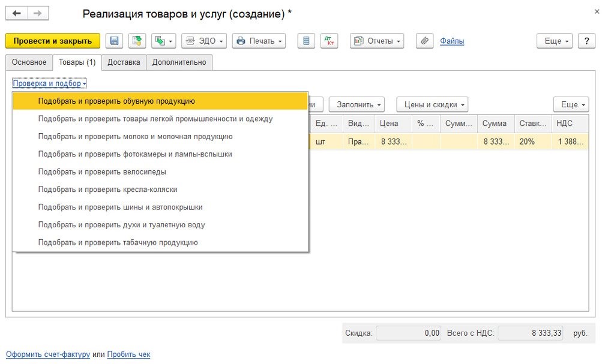The height and width of the screenshot is (364, 605).
Task: Click the Пробить чек link
Action: (128, 354)
